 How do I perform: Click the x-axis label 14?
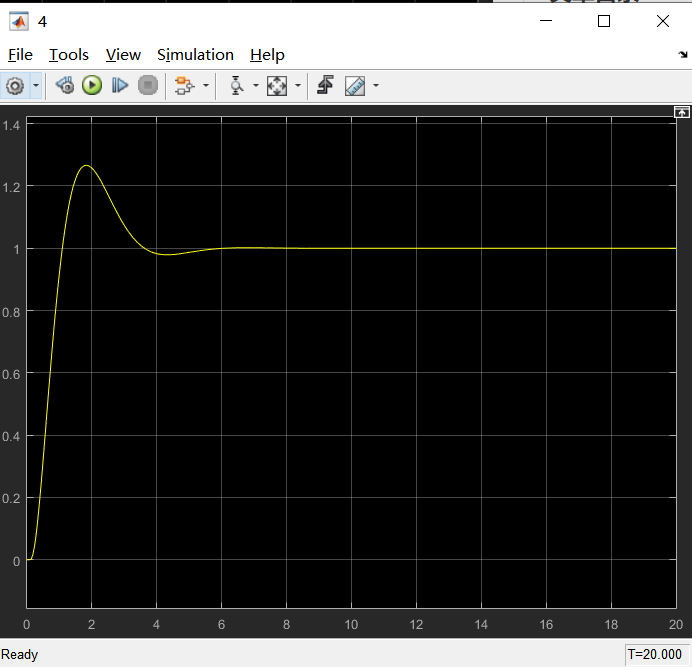481,625
